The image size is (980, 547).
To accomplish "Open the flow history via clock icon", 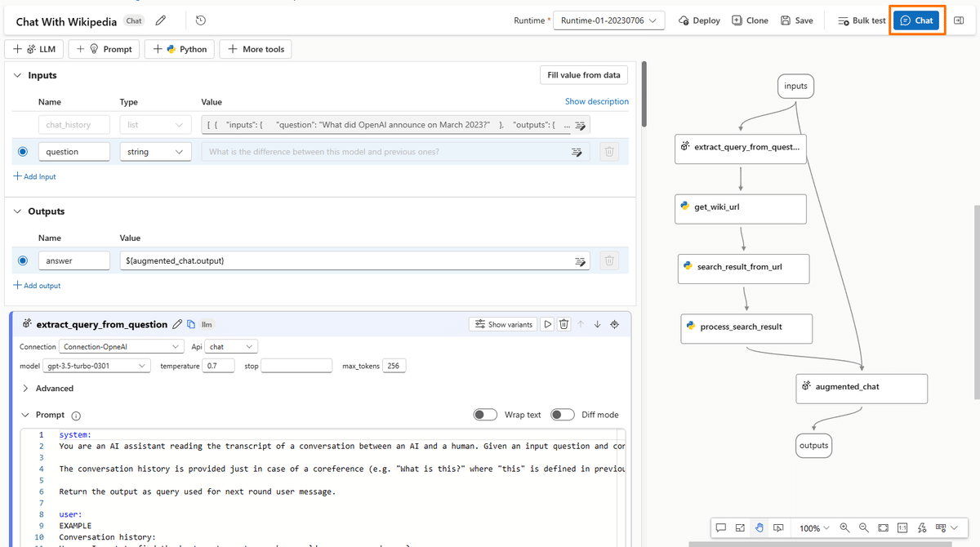I will point(200,20).
